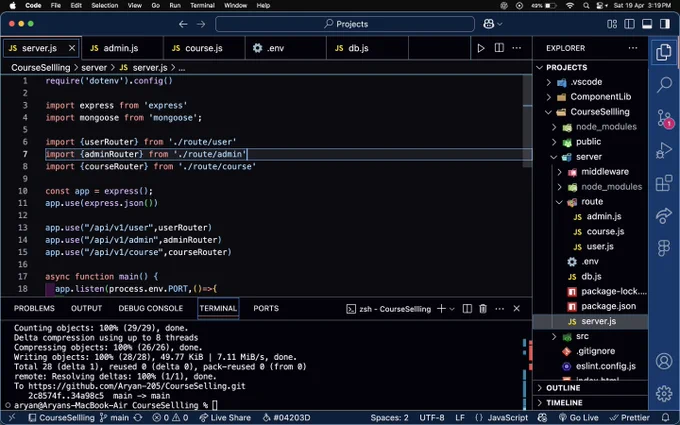
Task: Collapse the route folder
Action: point(559,202)
